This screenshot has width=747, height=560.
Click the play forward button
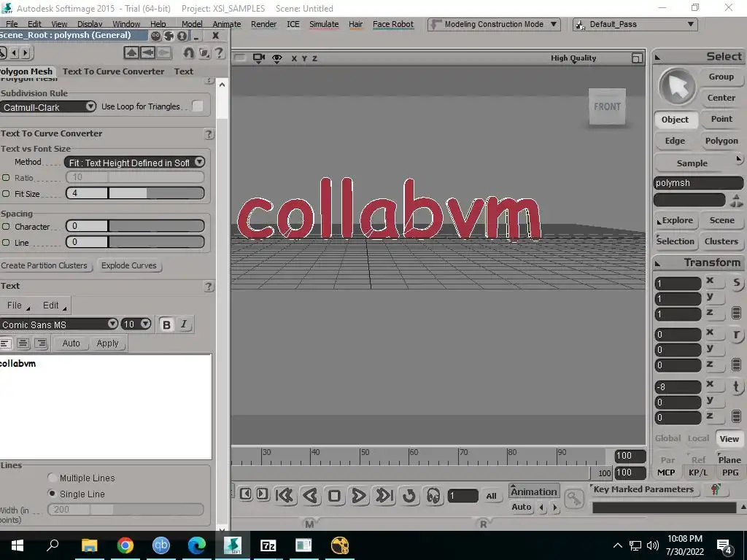(359, 496)
